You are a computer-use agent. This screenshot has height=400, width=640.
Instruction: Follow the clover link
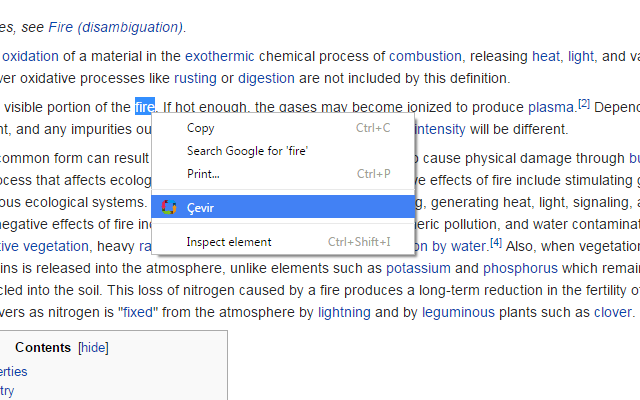click(613, 312)
